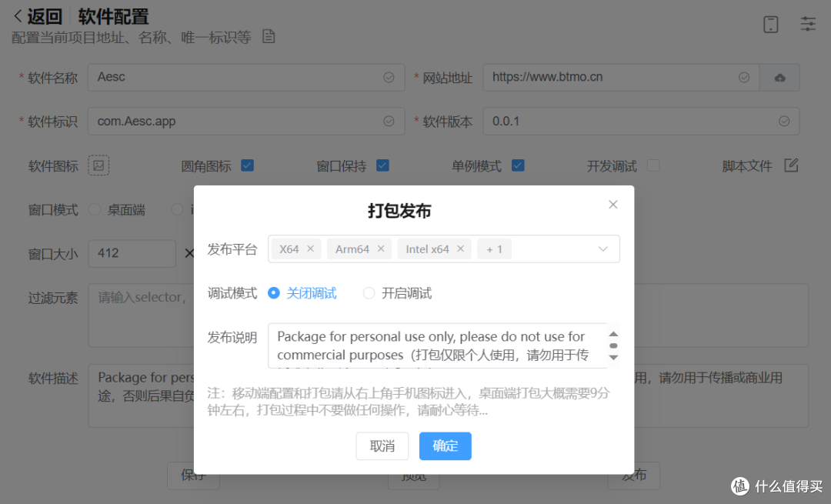This screenshot has height=504, width=831.
Task: Confirm packaging with the 确定 button
Action: coord(445,446)
